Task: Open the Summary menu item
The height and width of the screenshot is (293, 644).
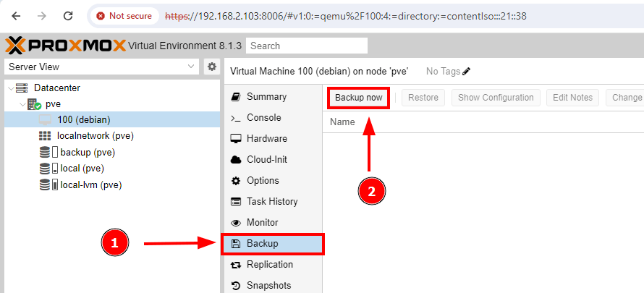Action: tap(266, 96)
